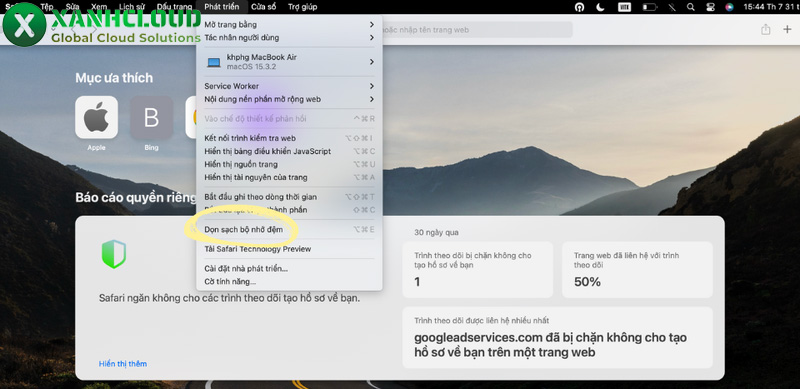This screenshot has height=389, width=800.
Task: Click the 30 ngày qua label
Action: pyautogui.click(x=436, y=232)
